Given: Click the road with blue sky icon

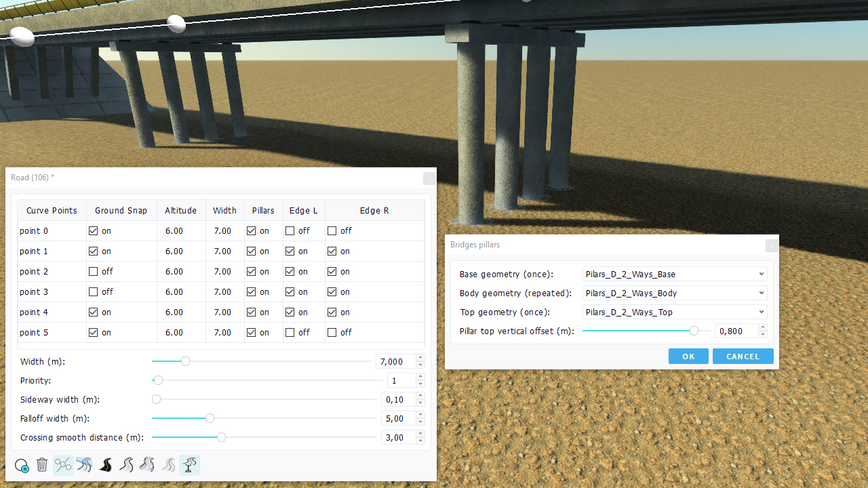Looking at the screenshot, I should coord(84,465).
